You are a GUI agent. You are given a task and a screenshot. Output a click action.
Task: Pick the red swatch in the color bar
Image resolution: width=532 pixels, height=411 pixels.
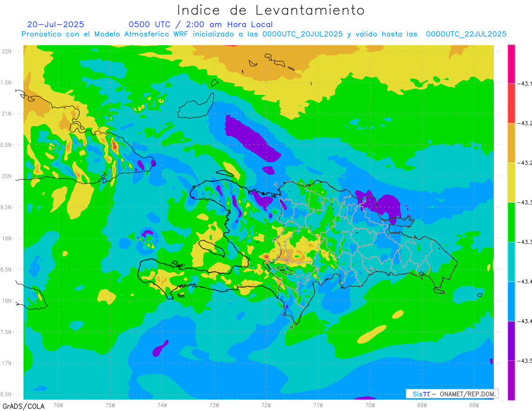tap(511, 103)
